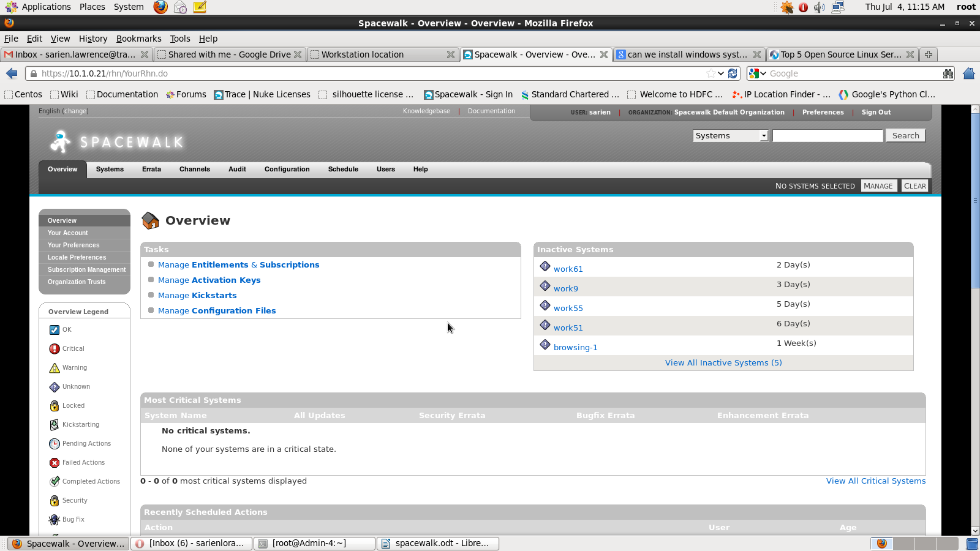
Task: Click the OK checkbox icon in Overview Legend
Action: (x=53, y=329)
